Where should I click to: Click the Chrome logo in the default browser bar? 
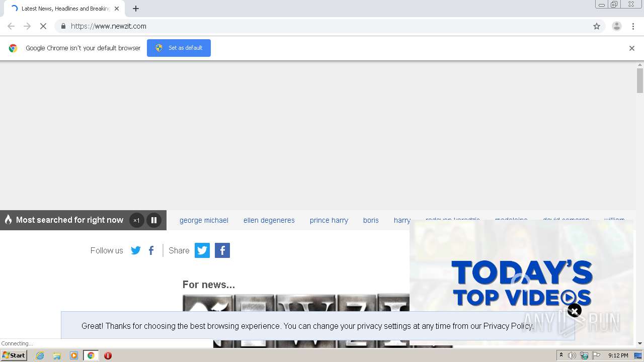click(x=13, y=48)
